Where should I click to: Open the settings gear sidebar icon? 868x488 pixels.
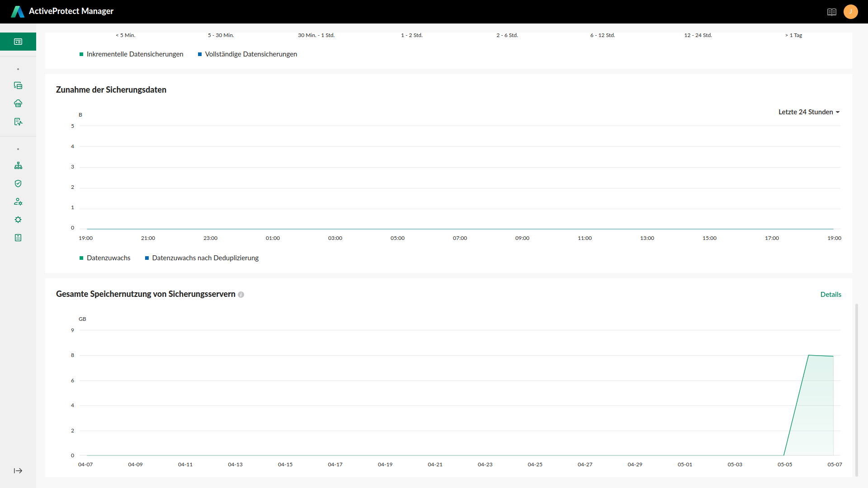(18, 220)
